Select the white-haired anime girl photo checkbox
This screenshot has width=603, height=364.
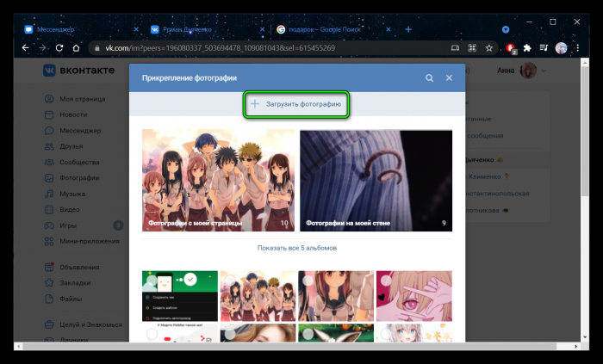[x=386, y=334]
